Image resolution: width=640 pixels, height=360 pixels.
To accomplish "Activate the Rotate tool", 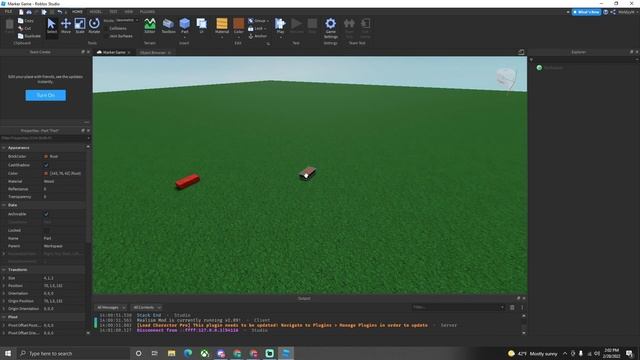I will [94, 26].
